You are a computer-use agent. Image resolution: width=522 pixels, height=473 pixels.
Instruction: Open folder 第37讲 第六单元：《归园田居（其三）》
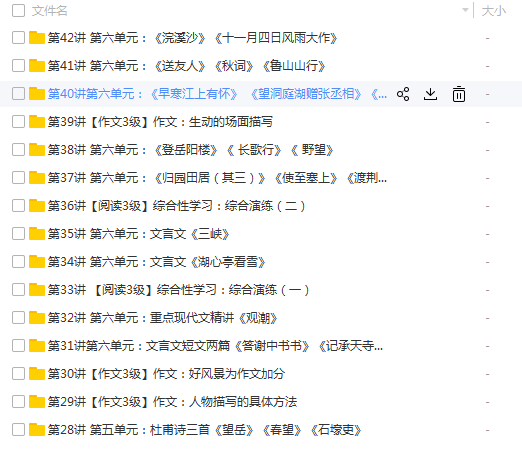pyautogui.click(x=217, y=178)
